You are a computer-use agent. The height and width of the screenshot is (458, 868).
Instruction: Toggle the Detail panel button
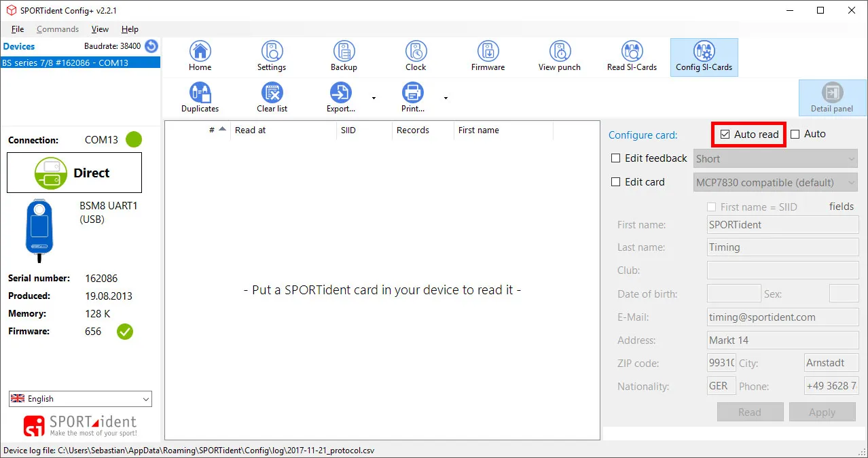point(832,98)
